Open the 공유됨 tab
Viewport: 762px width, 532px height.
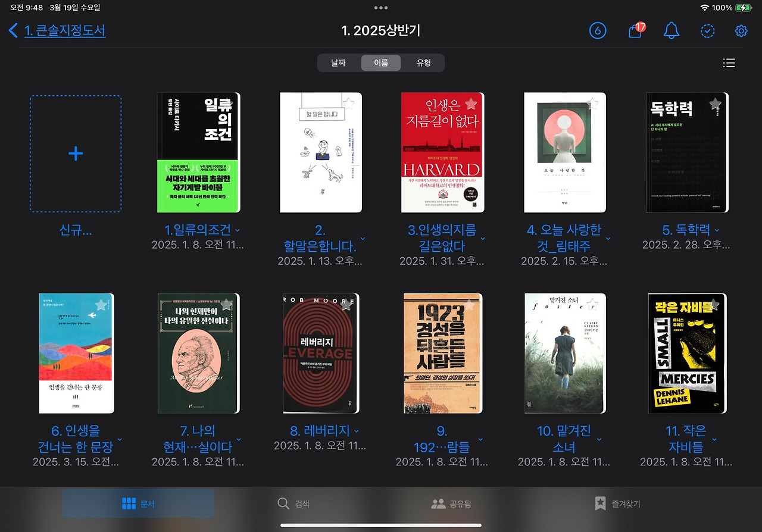[x=451, y=504]
